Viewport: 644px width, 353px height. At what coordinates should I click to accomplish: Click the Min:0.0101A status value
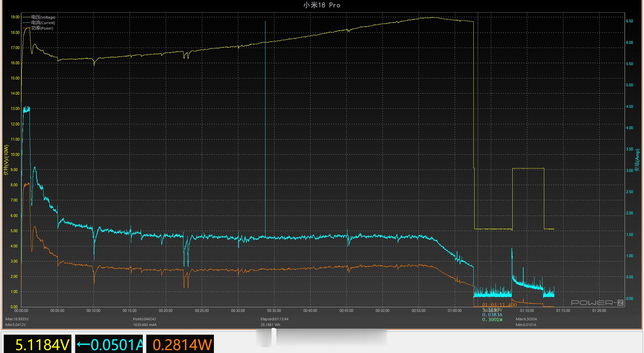(526, 325)
